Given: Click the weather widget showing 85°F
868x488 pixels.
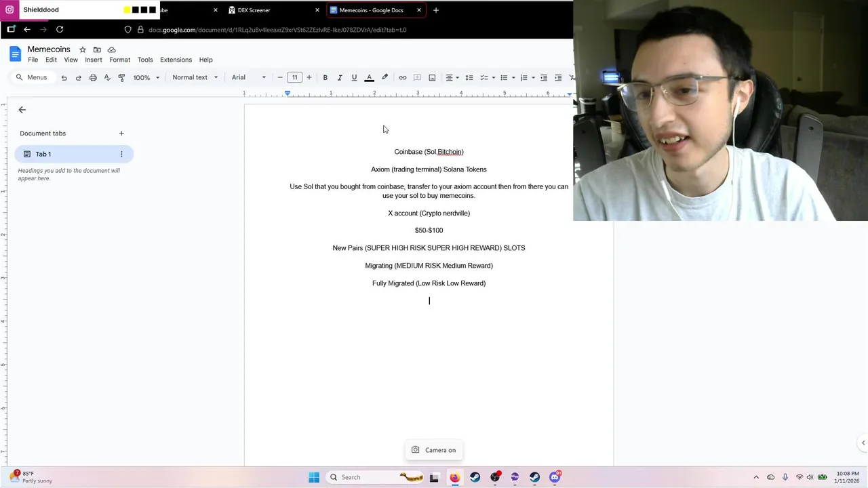Looking at the screenshot, I should tap(31, 477).
